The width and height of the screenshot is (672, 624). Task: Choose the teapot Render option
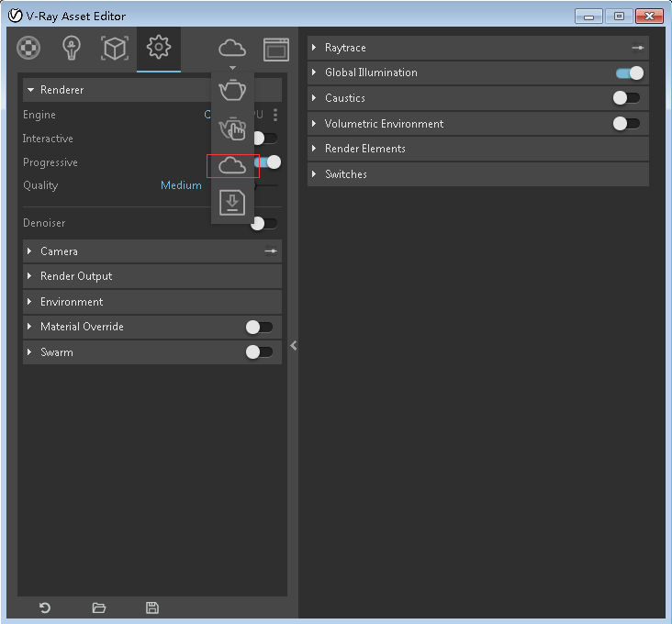[x=232, y=90]
